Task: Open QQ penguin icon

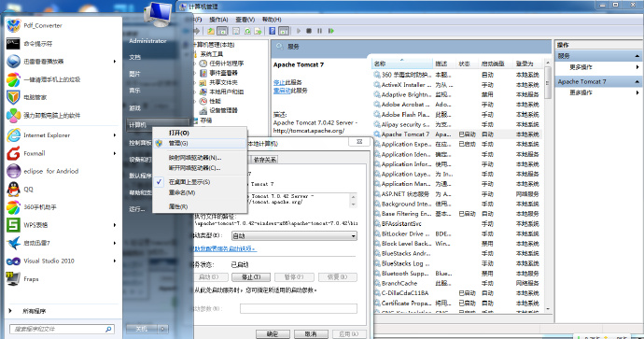Action: click(x=13, y=189)
